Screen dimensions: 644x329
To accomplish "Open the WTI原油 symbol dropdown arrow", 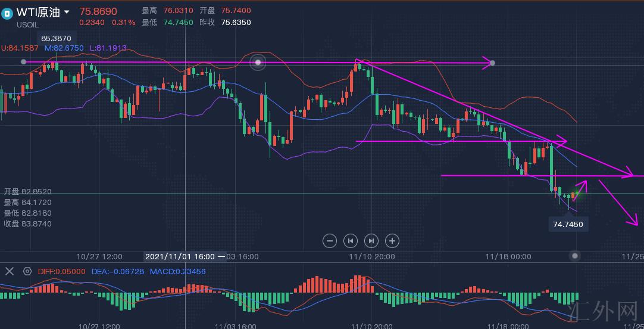I will click(67, 12).
